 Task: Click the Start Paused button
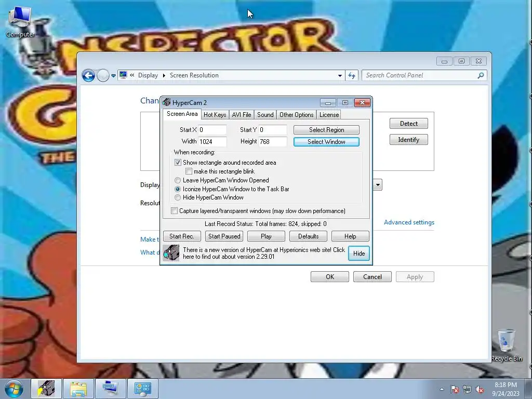point(224,236)
